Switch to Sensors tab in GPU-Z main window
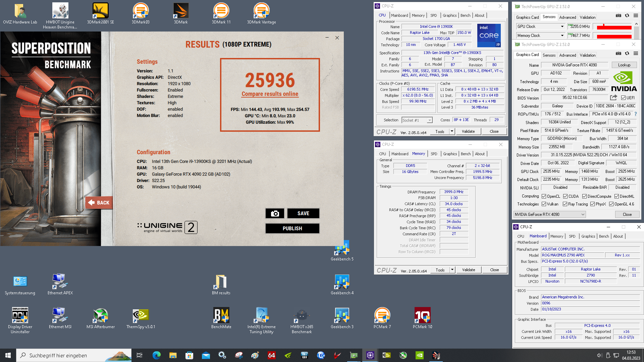 pyautogui.click(x=549, y=55)
